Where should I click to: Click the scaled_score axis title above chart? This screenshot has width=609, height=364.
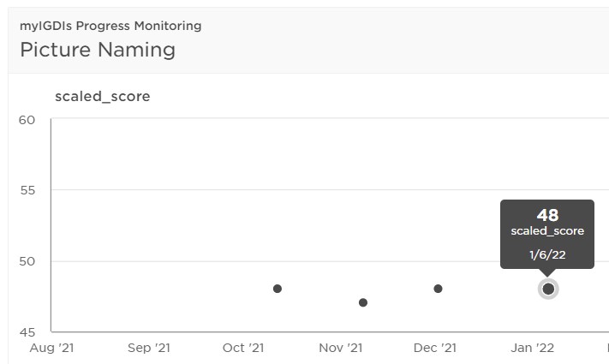point(103,96)
